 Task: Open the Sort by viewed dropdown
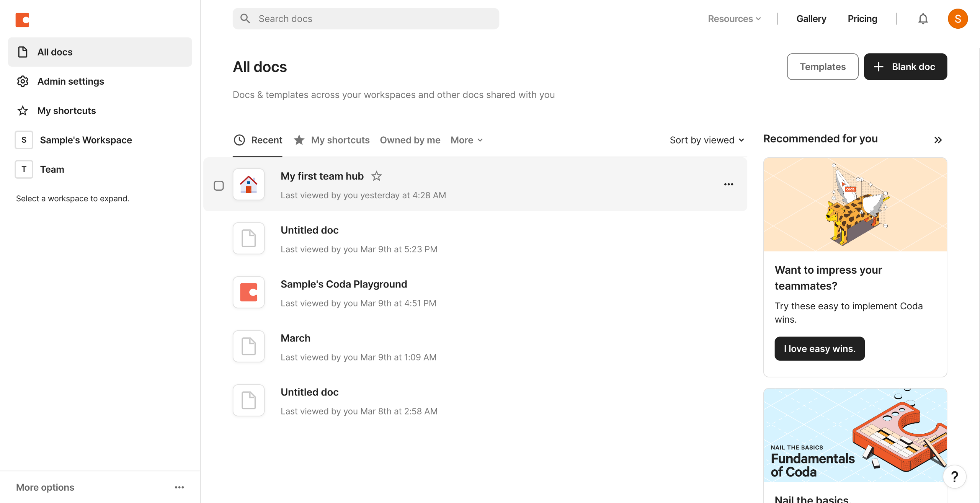click(x=707, y=140)
